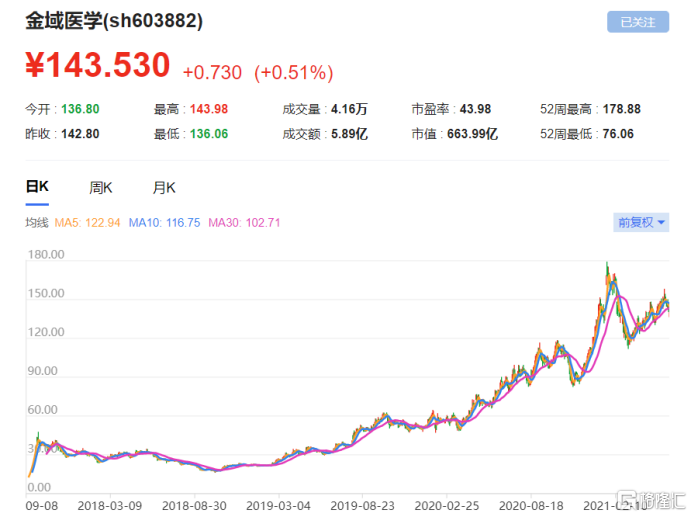Click the 120.00 y-axis label

pos(46,332)
